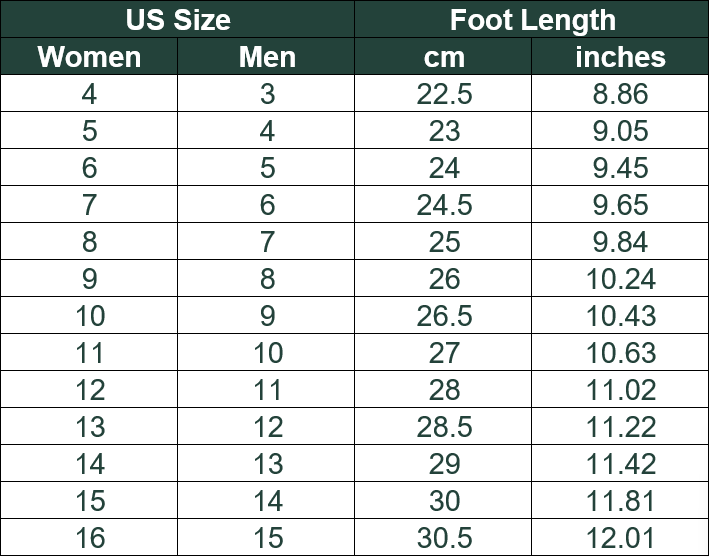Click the 10.24 inches cell
Viewport: 709px width, 557px height.
[x=620, y=280]
